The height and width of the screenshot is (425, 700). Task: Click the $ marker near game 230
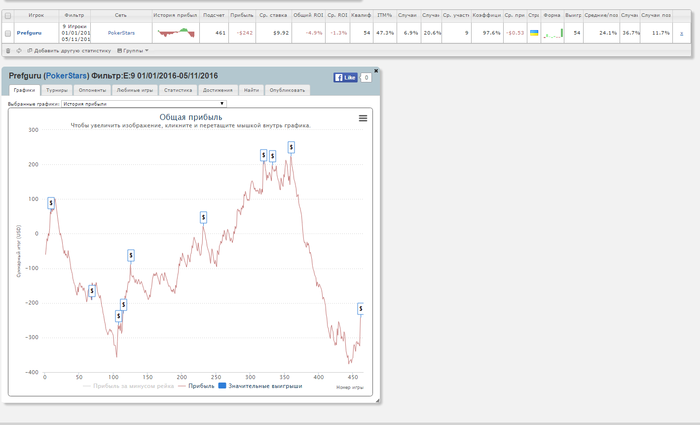pyautogui.click(x=203, y=217)
